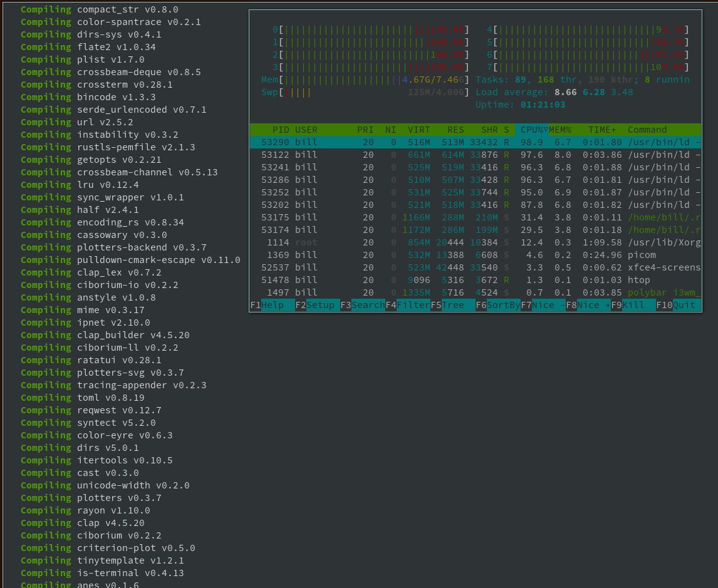Click the 'Compiling crossterm v0.28.1' line
718x588 pixels.
point(96,85)
